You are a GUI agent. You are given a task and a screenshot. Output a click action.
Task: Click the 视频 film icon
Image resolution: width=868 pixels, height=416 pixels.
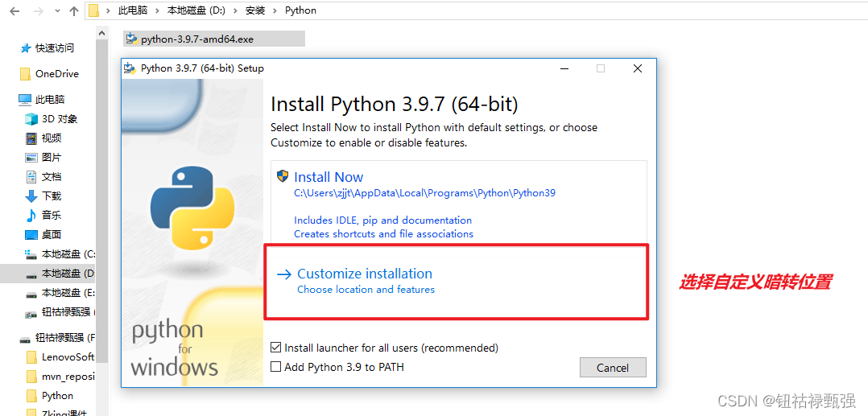[31, 138]
